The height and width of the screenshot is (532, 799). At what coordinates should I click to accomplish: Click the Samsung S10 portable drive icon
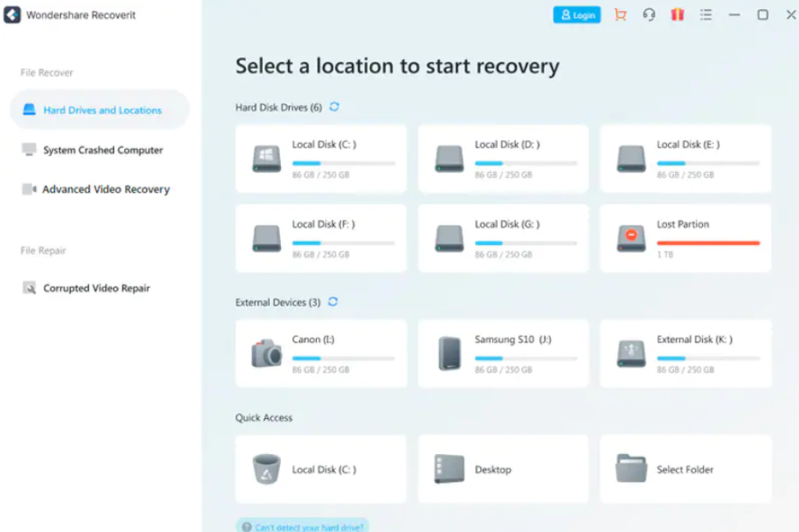click(x=449, y=353)
